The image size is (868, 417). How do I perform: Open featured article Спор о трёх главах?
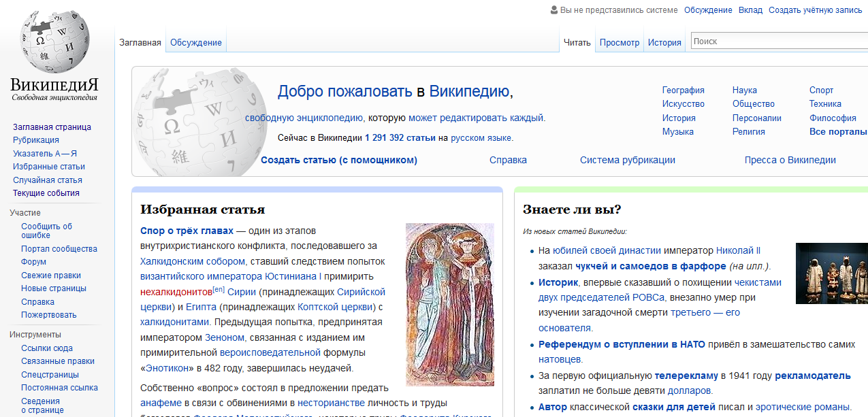(x=187, y=231)
